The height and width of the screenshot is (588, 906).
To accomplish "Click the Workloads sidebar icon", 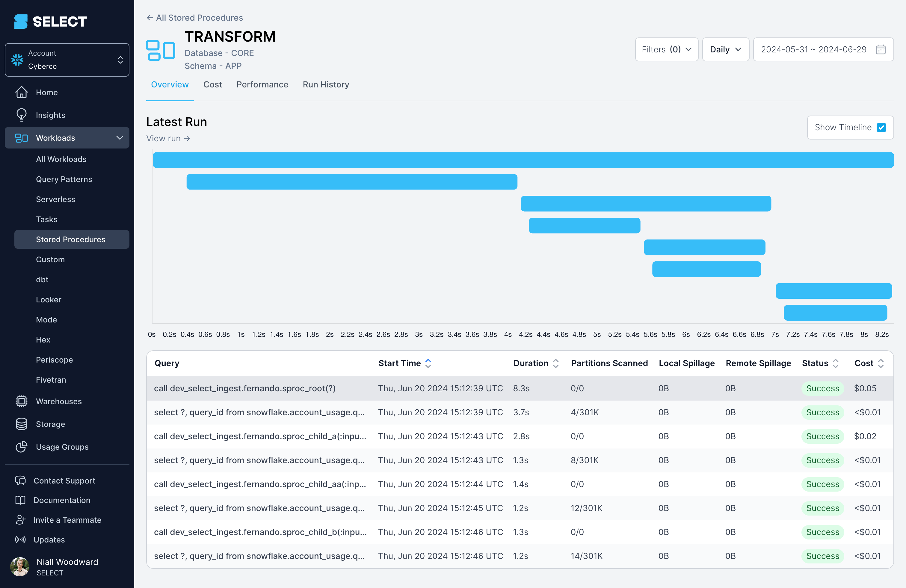I will click(x=21, y=138).
